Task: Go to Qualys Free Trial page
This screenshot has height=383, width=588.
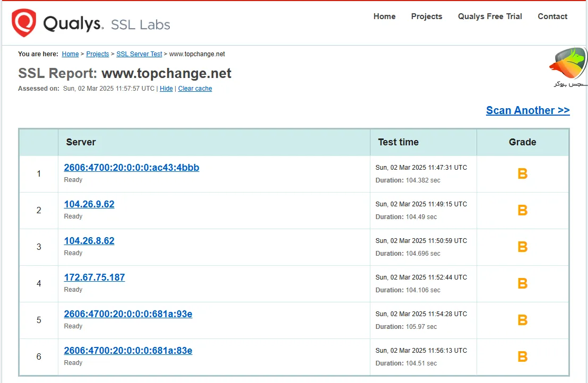Action: (x=490, y=16)
